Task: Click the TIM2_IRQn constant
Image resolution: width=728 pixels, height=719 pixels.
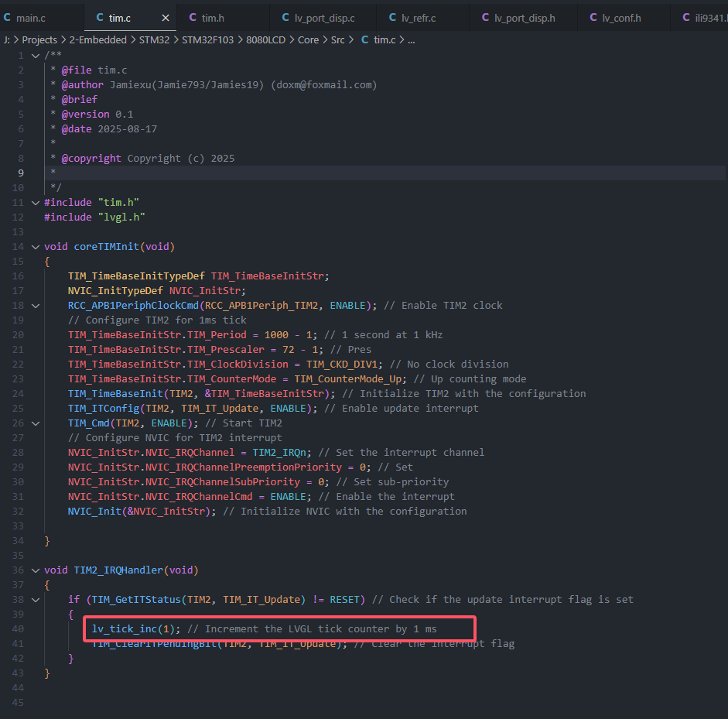Action: (x=279, y=453)
